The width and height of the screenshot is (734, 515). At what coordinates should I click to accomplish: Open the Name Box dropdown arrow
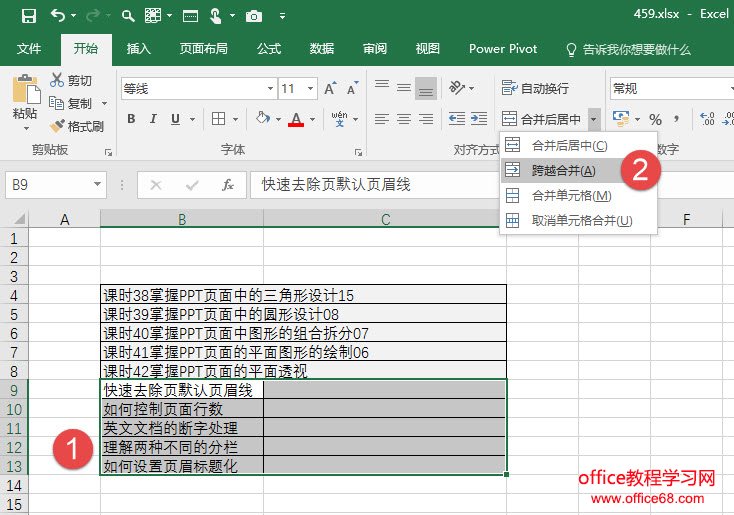pos(97,185)
